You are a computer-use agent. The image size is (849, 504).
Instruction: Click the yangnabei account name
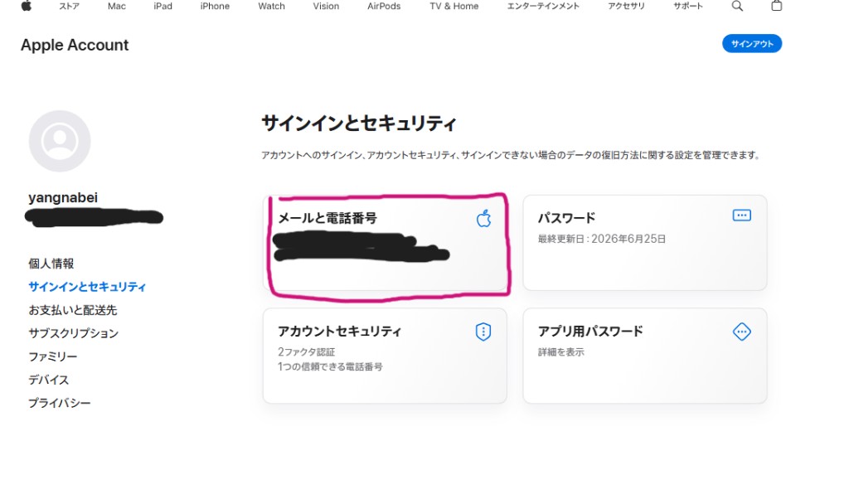click(63, 197)
